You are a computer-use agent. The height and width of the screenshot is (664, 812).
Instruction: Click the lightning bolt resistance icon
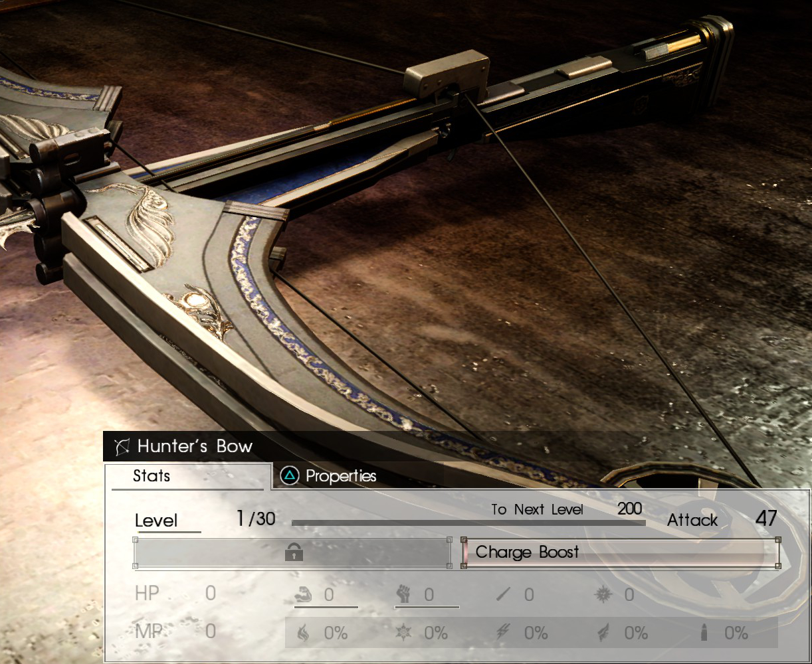coord(504,633)
